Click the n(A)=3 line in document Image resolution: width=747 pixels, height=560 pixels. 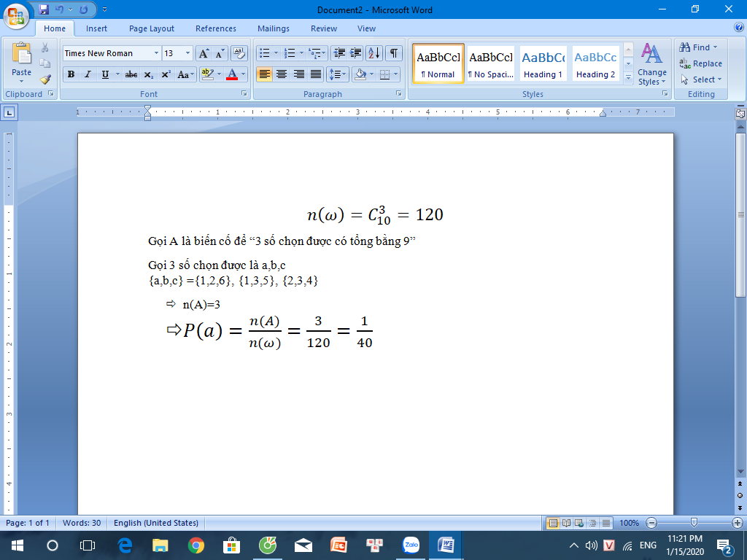tap(201, 305)
